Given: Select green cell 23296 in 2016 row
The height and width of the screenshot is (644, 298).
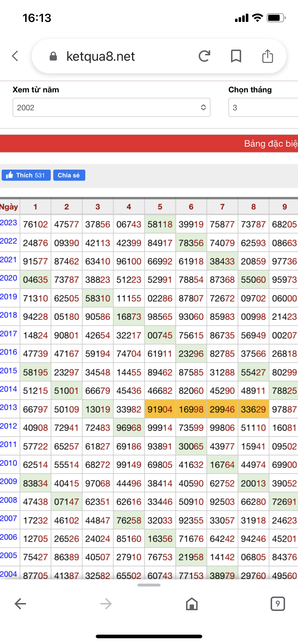Looking at the screenshot, I should 191,354.
